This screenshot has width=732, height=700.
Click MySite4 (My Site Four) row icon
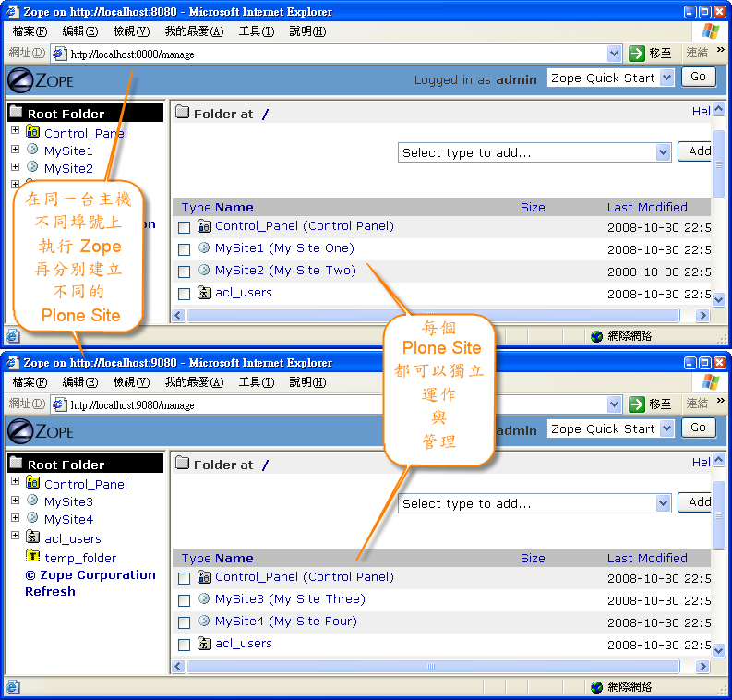tap(204, 621)
